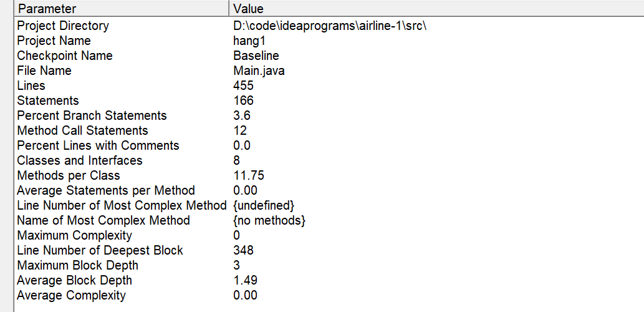
Task: Click the Parameter column header
Action: coord(122,8)
